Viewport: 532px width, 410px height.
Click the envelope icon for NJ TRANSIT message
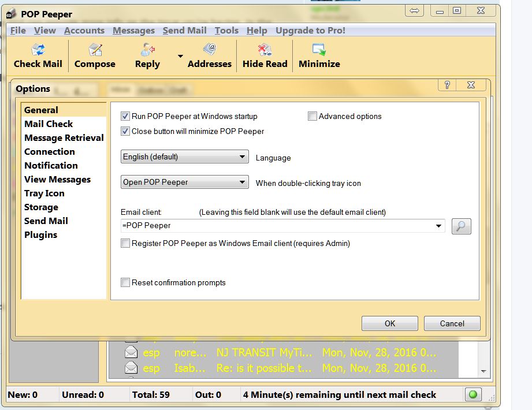point(131,352)
